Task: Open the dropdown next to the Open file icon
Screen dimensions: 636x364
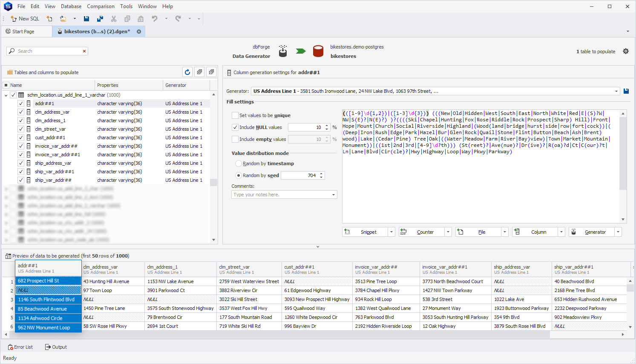Action: pos(75,19)
